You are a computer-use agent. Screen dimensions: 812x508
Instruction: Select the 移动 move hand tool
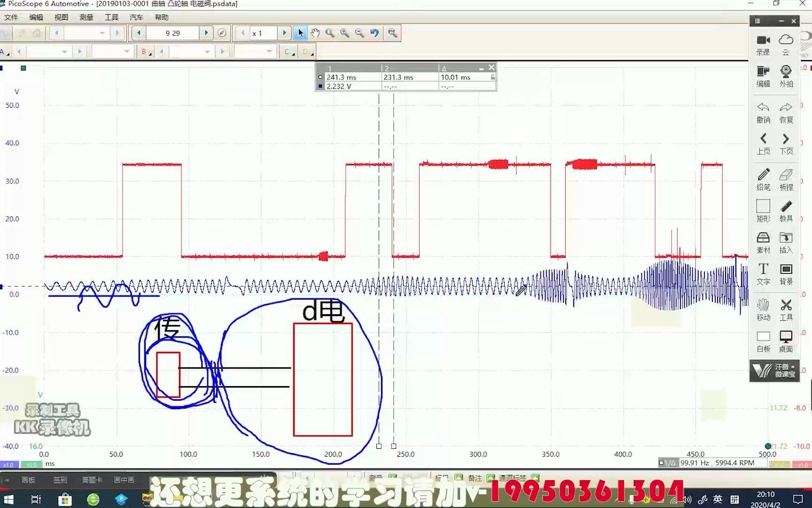(x=763, y=310)
